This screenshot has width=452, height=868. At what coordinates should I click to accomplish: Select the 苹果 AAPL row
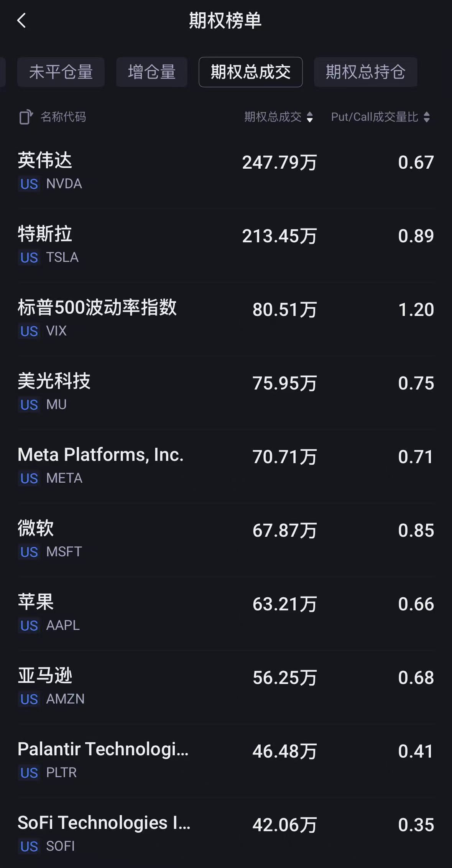[226, 613]
